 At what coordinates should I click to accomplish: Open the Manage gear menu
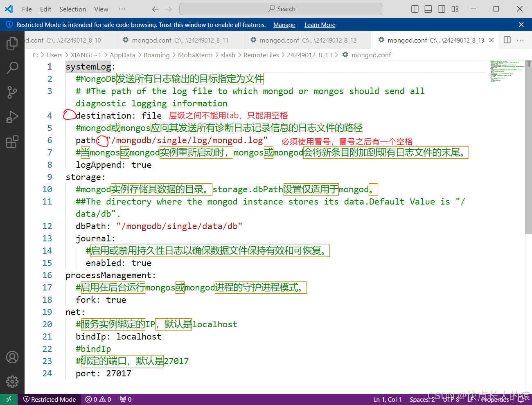12,381
